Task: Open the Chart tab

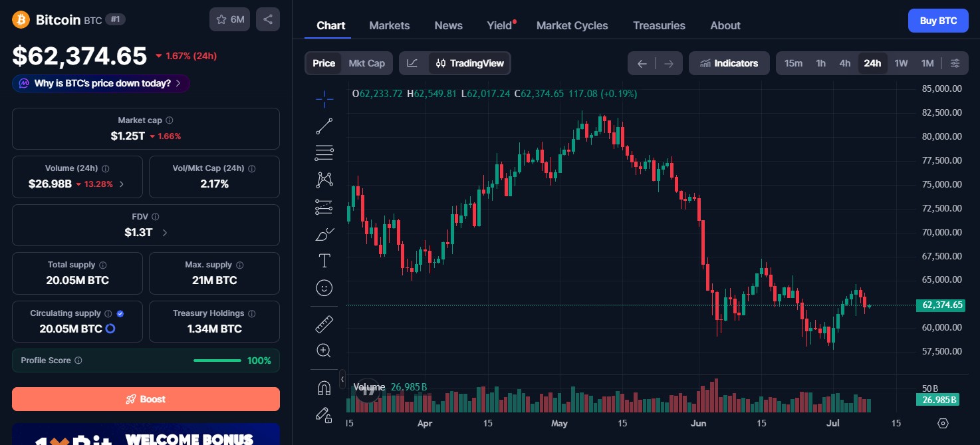Action: [x=331, y=25]
